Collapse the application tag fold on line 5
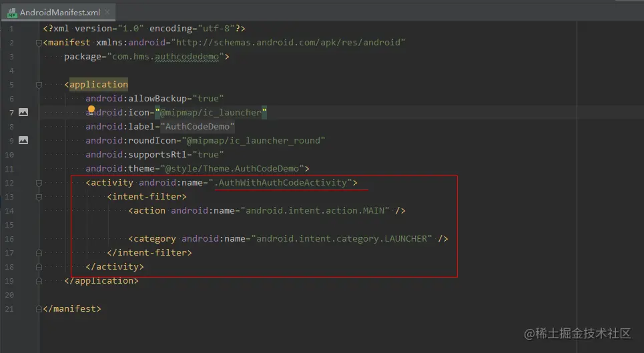The height and width of the screenshot is (353, 644). pos(39,85)
